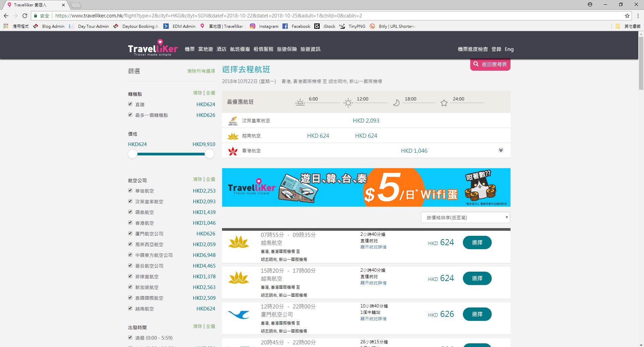The width and height of the screenshot is (644, 347).
Task: Click star 24:00 time icon
Action: (x=444, y=103)
